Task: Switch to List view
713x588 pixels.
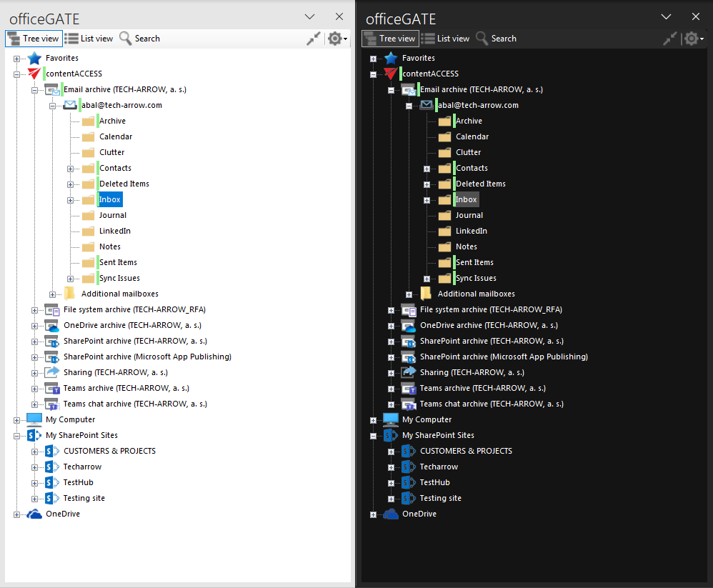Action: 89,39
